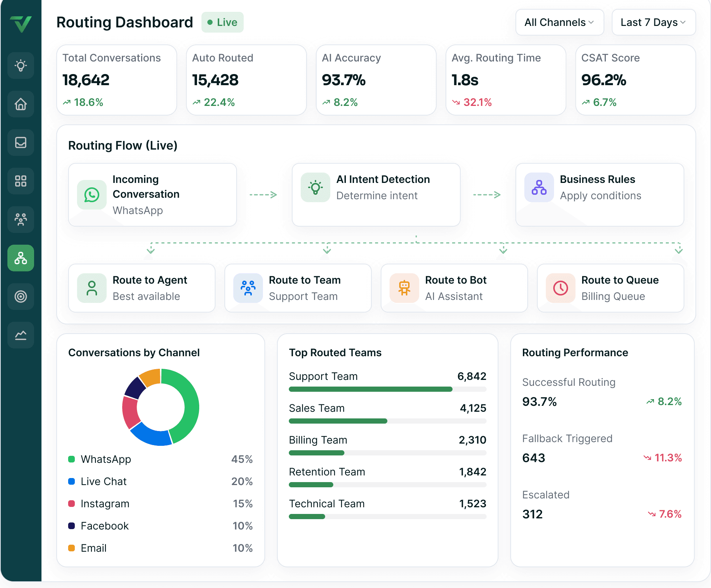The height and width of the screenshot is (588, 711).
Task: Click the Retention Team progress bar
Action: [388, 485]
